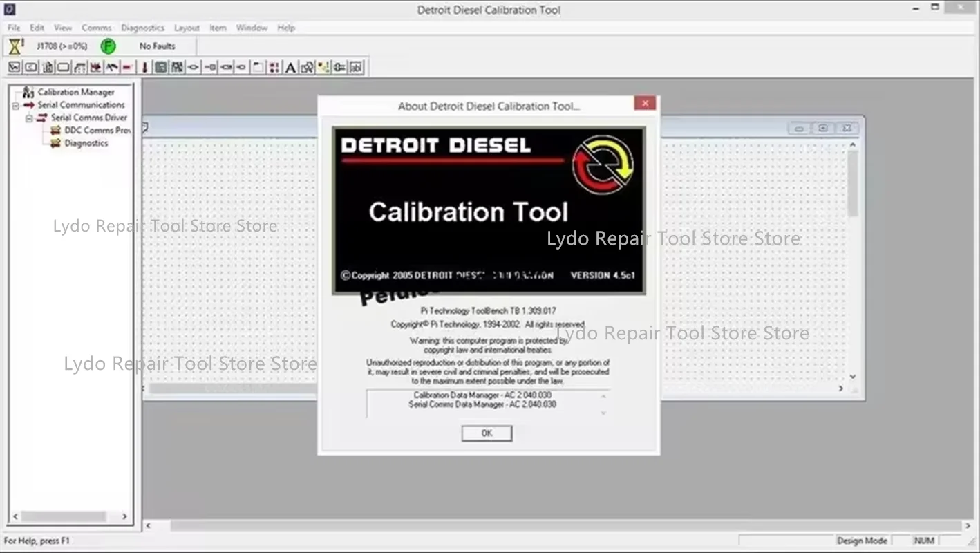This screenshot has width=980, height=553.
Task: Click the green F No Faults indicator icon
Action: tap(108, 46)
